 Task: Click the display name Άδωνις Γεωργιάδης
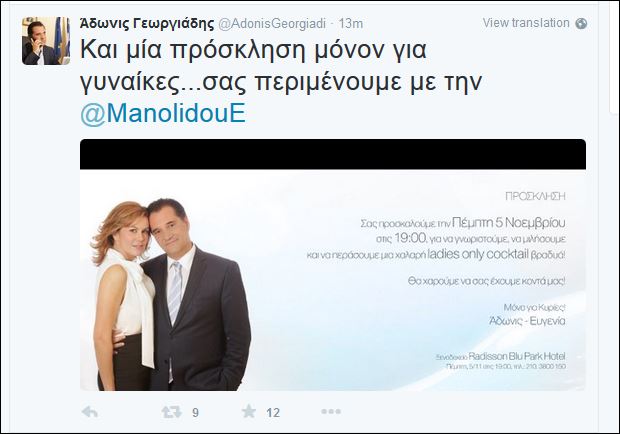coord(147,23)
